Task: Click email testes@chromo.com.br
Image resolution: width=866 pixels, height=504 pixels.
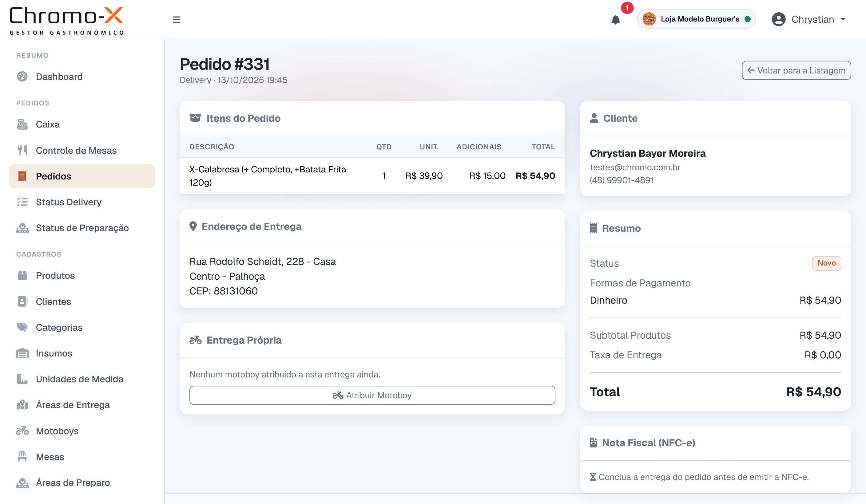Action: point(635,167)
